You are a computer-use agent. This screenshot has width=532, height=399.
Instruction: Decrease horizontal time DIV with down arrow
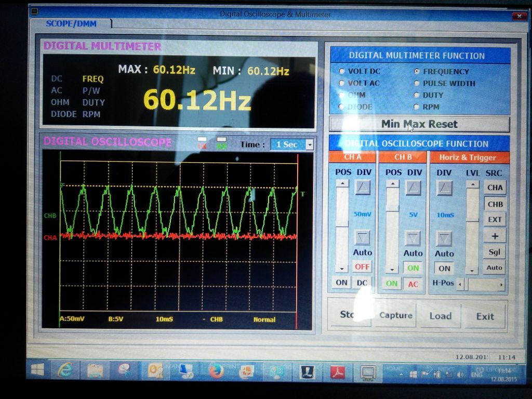click(x=444, y=238)
